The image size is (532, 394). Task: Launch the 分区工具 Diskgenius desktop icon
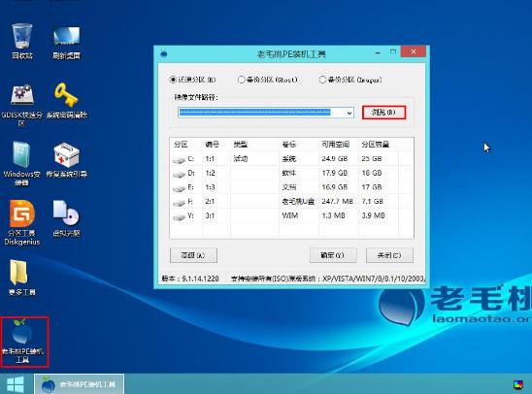coord(21,222)
